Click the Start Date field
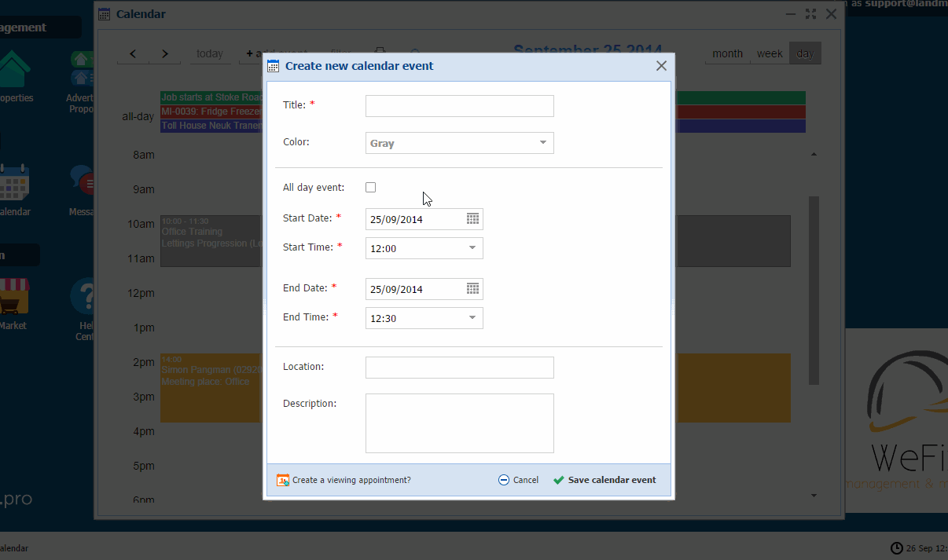Viewport: 948px width, 560px height. coord(424,219)
